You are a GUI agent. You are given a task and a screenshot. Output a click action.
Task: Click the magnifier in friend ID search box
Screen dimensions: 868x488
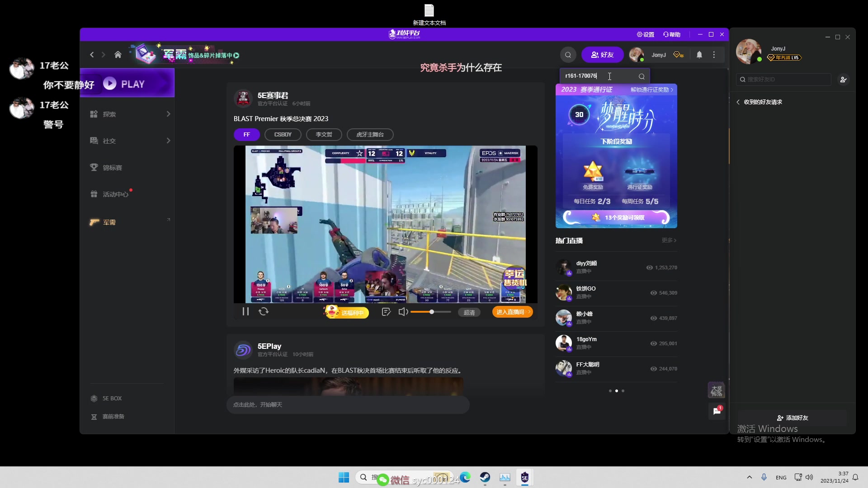click(x=642, y=76)
